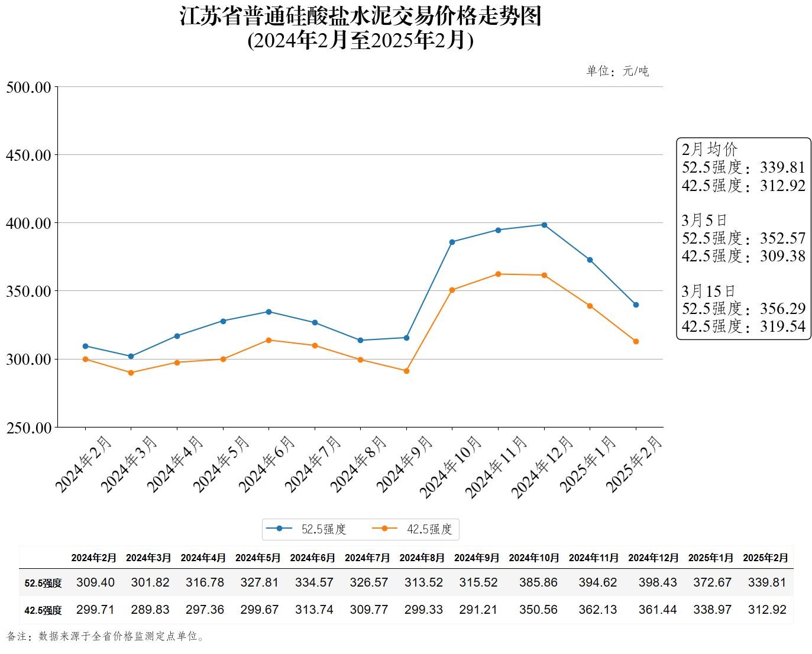Click the 500.00 y-axis label
812x654 pixels.
(28, 88)
